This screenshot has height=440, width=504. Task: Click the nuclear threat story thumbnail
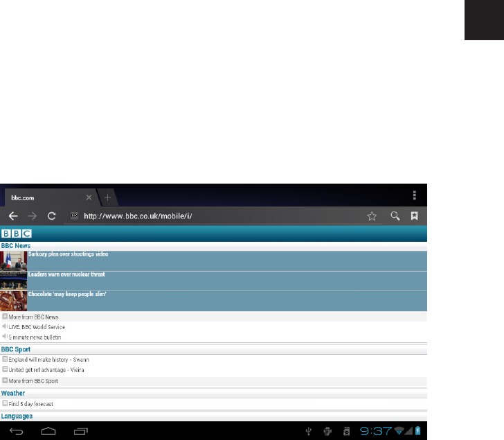coord(14,281)
